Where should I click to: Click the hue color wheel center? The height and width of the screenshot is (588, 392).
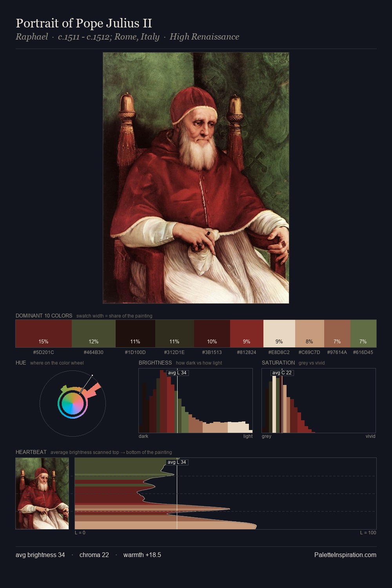coord(73,403)
